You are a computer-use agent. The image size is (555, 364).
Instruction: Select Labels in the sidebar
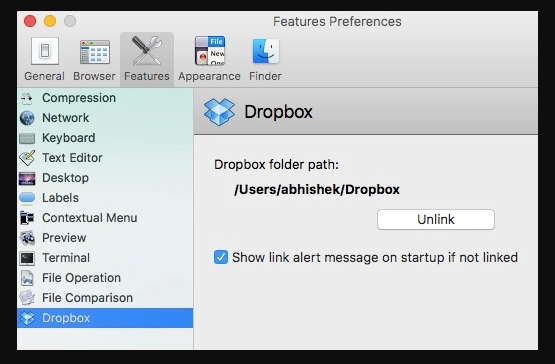pyautogui.click(x=105, y=198)
